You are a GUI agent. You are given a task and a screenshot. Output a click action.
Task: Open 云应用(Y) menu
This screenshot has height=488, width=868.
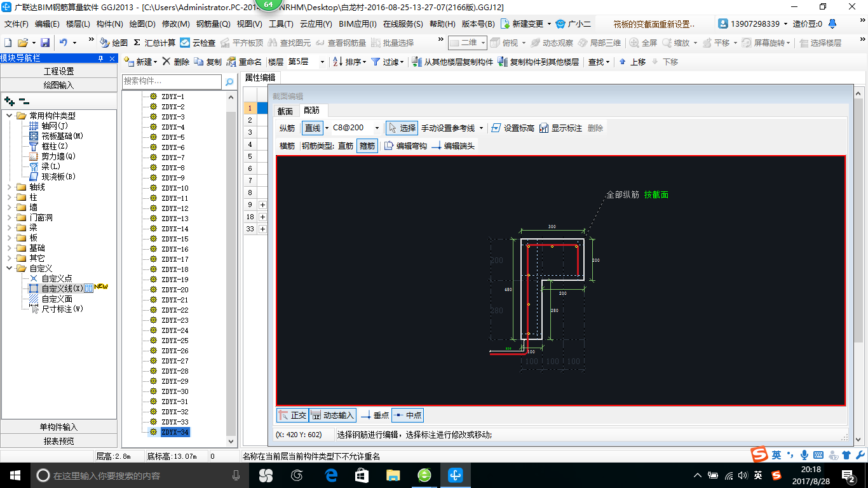[x=316, y=24]
